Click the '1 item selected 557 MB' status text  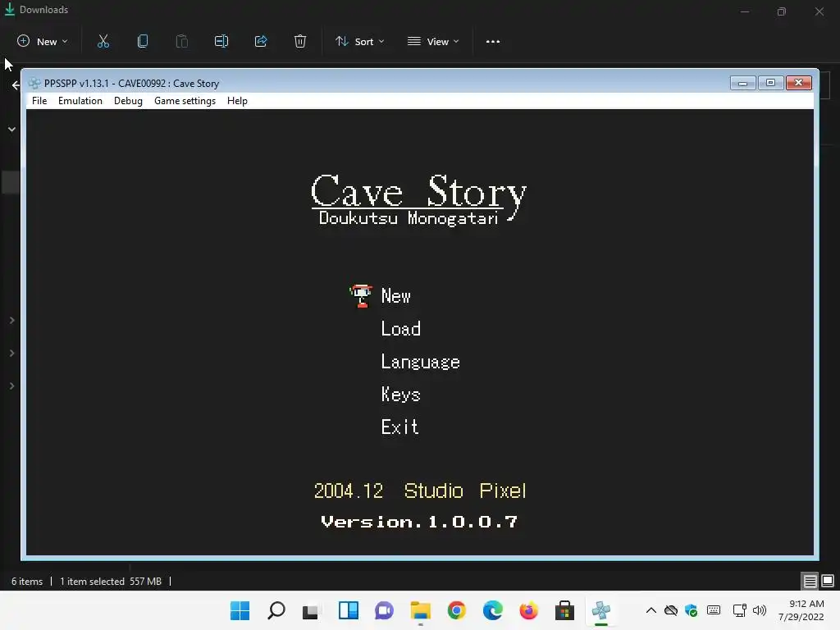[x=111, y=582]
